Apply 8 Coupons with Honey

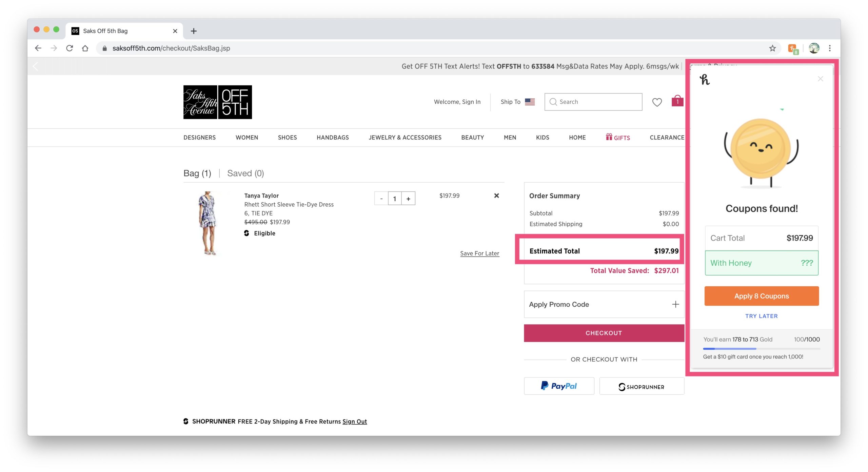point(762,296)
